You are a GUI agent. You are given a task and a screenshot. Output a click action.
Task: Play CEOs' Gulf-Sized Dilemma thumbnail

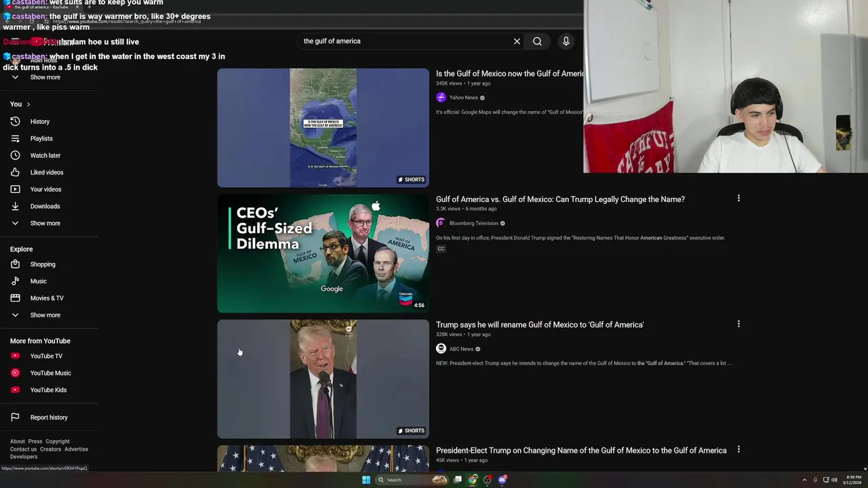click(x=323, y=253)
